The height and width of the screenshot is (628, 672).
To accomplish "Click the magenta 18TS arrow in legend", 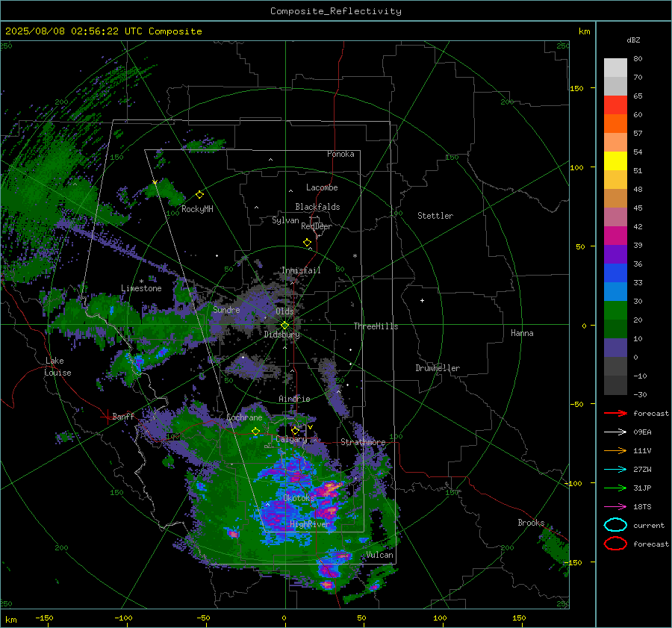I will (x=615, y=507).
